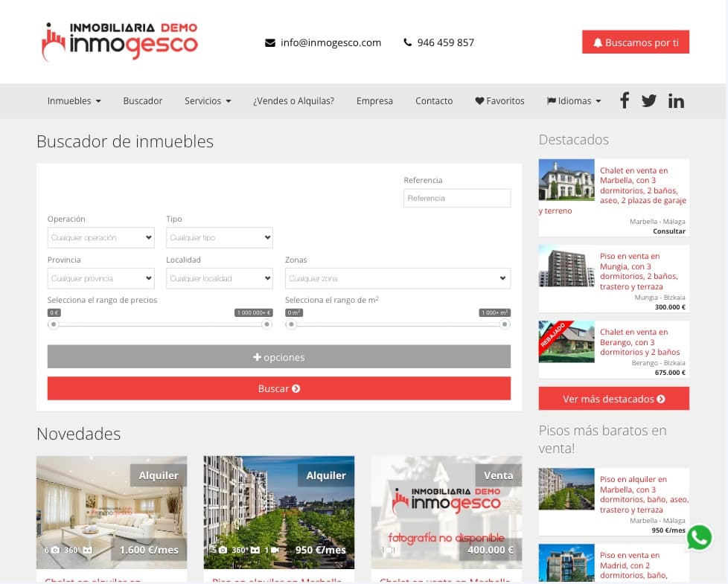Click the Facebook icon in the header
This screenshot has height=584, width=728.
624,100
